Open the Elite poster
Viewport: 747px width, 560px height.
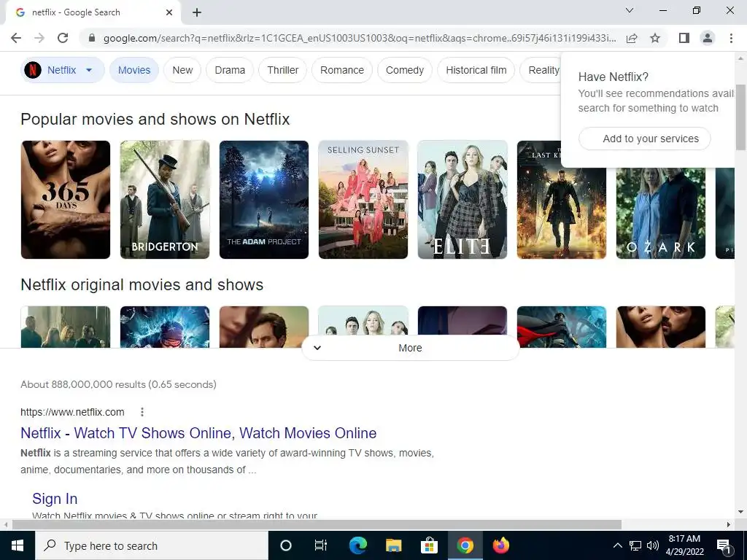click(x=462, y=200)
